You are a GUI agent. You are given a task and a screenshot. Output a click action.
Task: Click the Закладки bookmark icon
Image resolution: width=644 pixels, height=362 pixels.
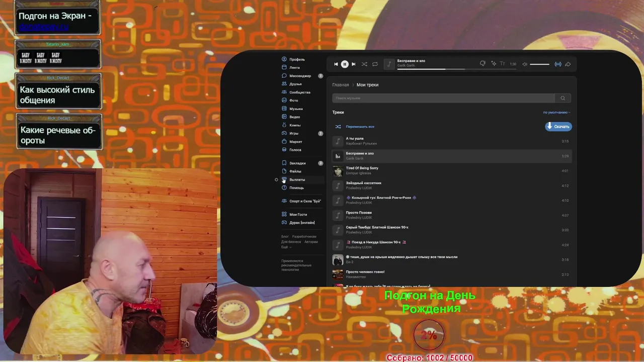coord(284,163)
